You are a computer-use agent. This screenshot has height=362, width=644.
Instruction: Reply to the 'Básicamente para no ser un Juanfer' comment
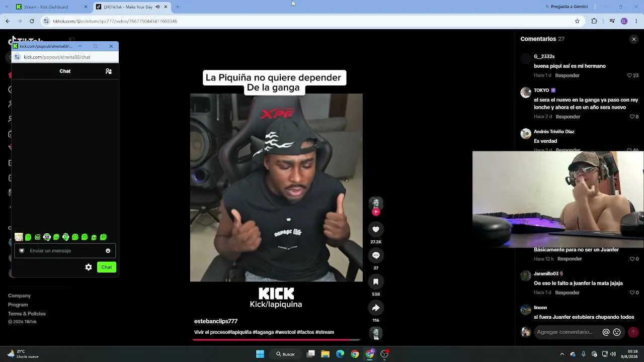coord(570,259)
